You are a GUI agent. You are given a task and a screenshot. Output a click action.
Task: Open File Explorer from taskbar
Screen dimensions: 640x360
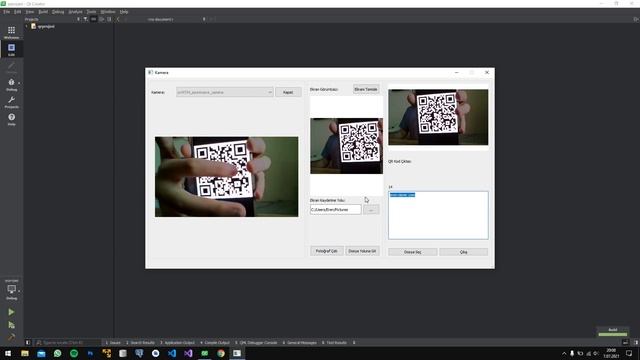coord(25,353)
